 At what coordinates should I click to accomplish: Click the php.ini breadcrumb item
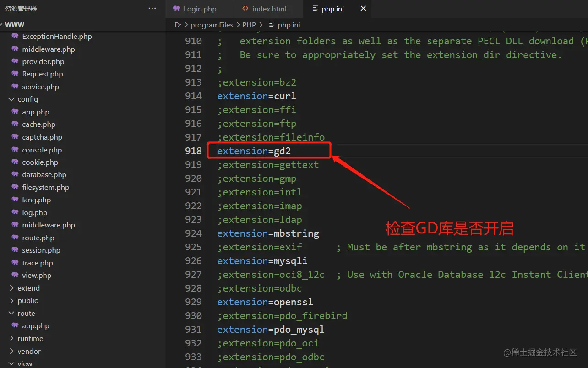pyautogui.click(x=284, y=25)
